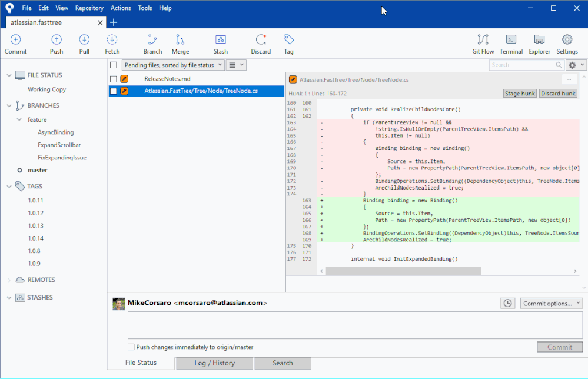Open the pending files sort dropdown
Viewport: 588px width, 379px height.
coord(173,65)
